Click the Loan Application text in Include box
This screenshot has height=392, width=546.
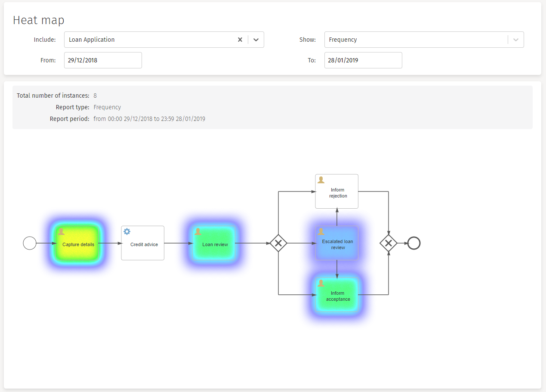point(92,40)
